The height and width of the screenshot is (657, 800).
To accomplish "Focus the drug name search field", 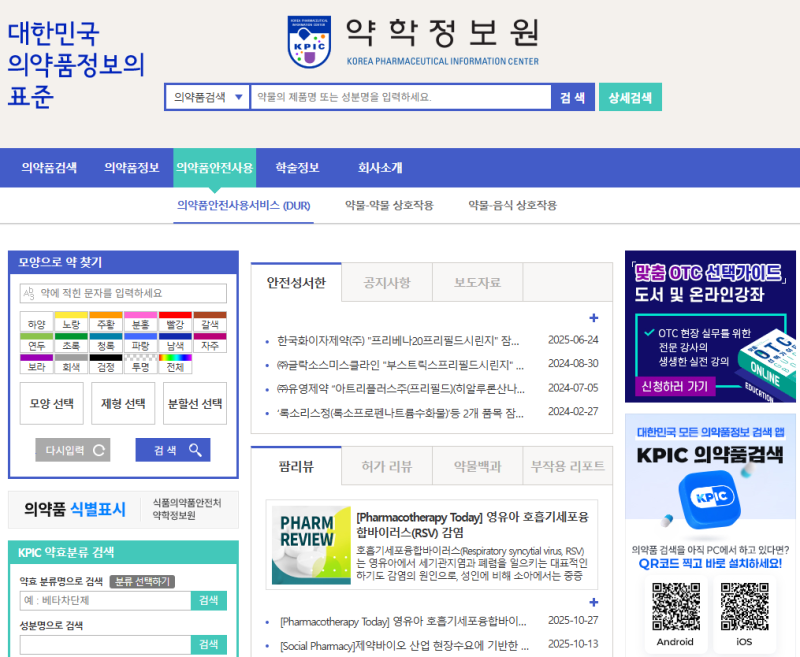I will click(401, 97).
